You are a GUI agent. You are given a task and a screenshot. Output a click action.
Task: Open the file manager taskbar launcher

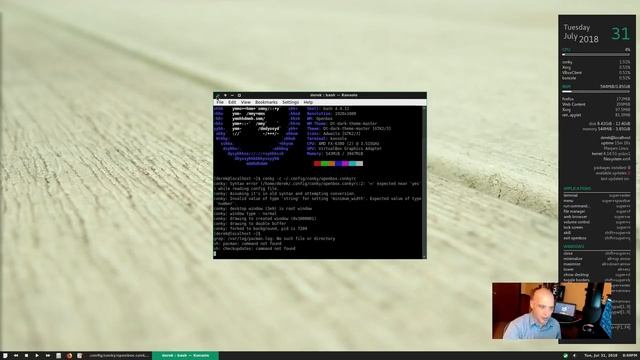(59, 356)
